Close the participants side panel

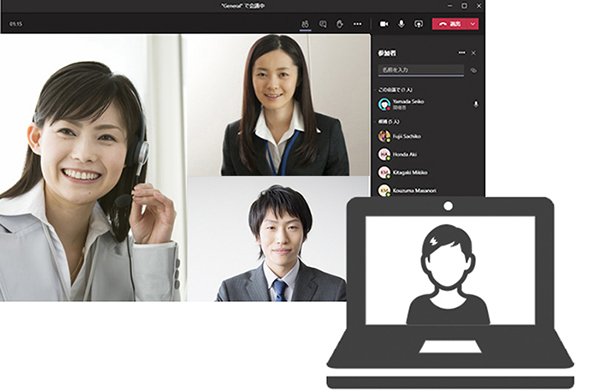click(x=473, y=53)
